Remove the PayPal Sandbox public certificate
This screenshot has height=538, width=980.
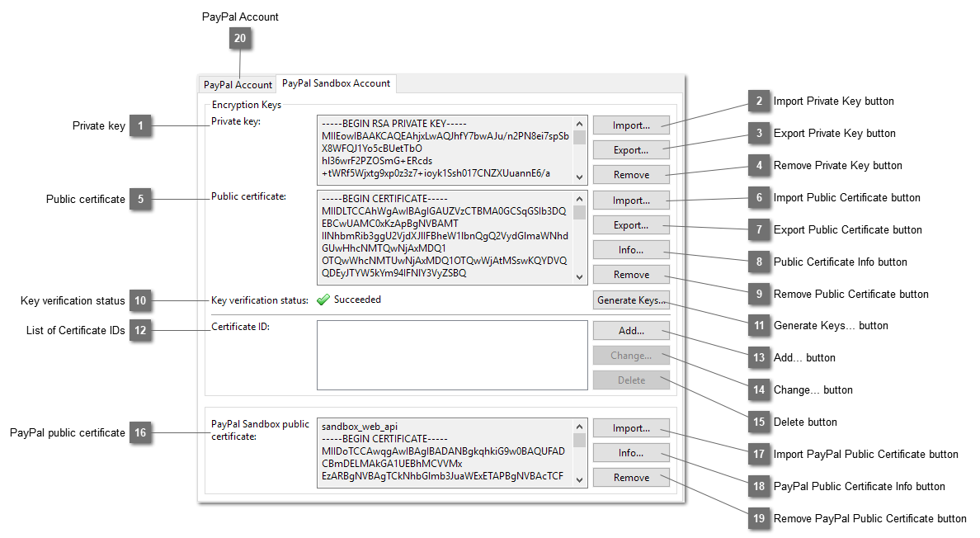(x=631, y=478)
